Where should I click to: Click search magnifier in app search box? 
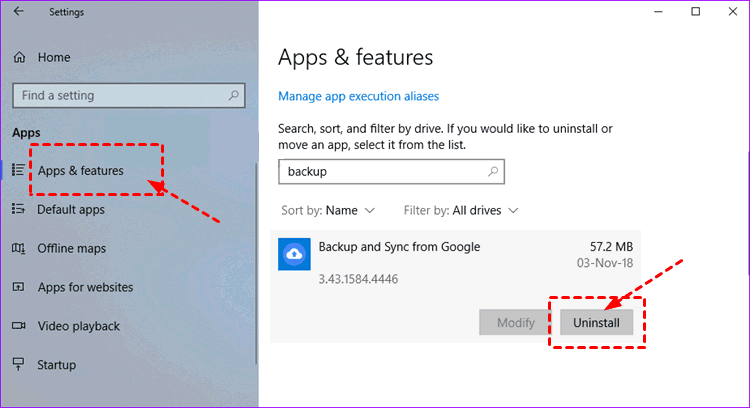[x=492, y=171]
